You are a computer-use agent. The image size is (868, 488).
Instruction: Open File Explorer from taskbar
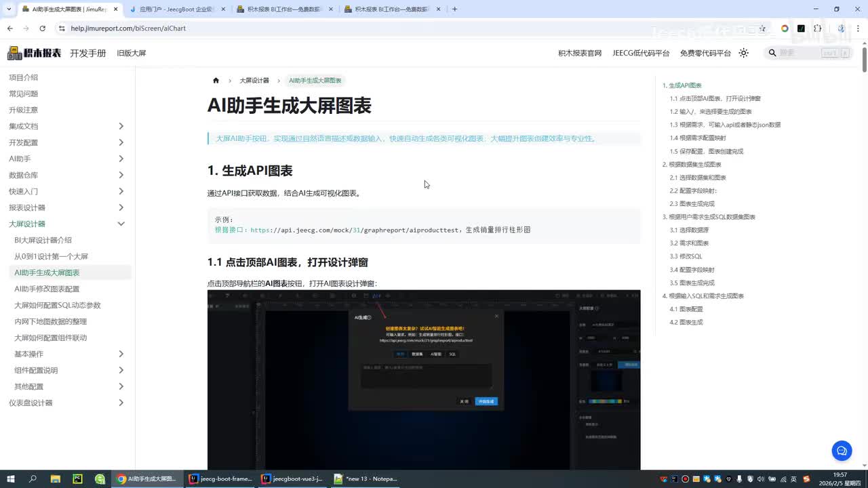click(x=56, y=479)
